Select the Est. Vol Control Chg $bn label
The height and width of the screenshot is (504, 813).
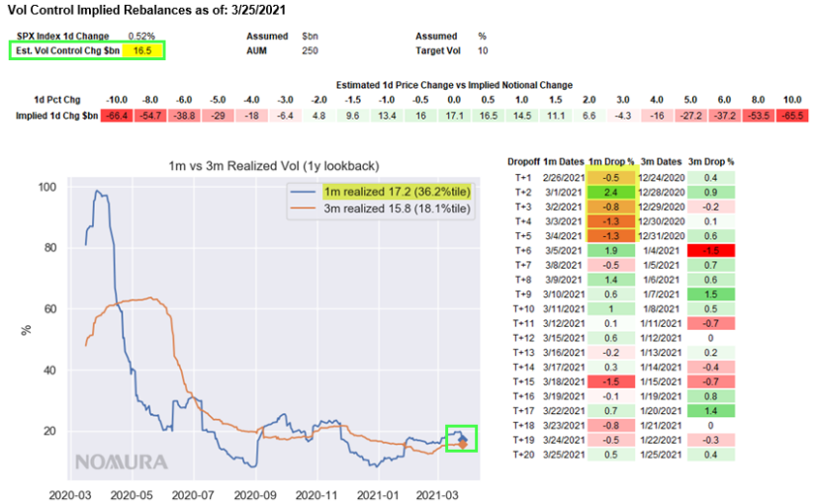[67, 48]
